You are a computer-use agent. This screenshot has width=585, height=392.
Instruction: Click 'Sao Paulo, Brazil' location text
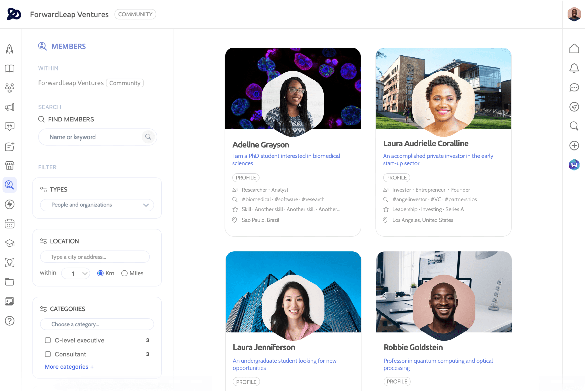click(260, 220)
